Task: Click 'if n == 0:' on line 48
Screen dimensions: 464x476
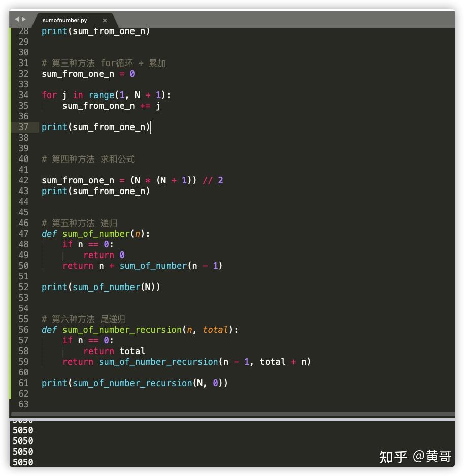Action: (88, 244)
